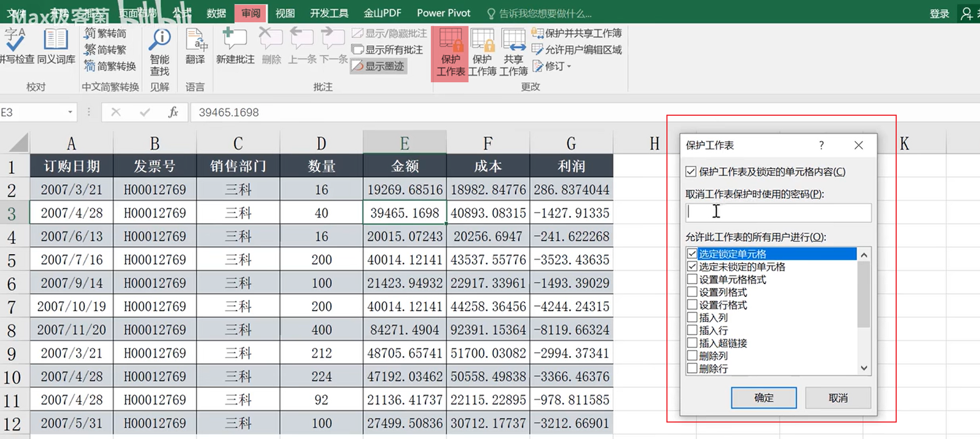Click cell containing 286.8374044
This screenshot has height=439, width=980.
[571, 190]
